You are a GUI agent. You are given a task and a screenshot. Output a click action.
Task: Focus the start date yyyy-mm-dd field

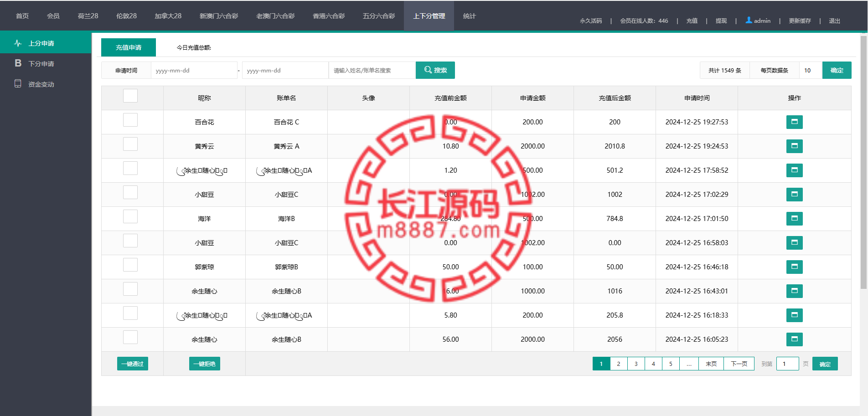[x=194, y=70]
